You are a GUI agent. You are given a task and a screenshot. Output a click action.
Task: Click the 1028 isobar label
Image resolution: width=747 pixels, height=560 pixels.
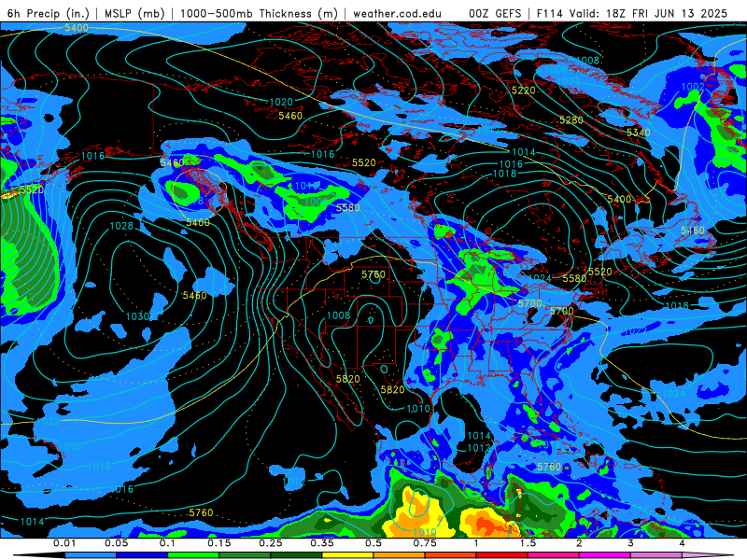[121, 226]
